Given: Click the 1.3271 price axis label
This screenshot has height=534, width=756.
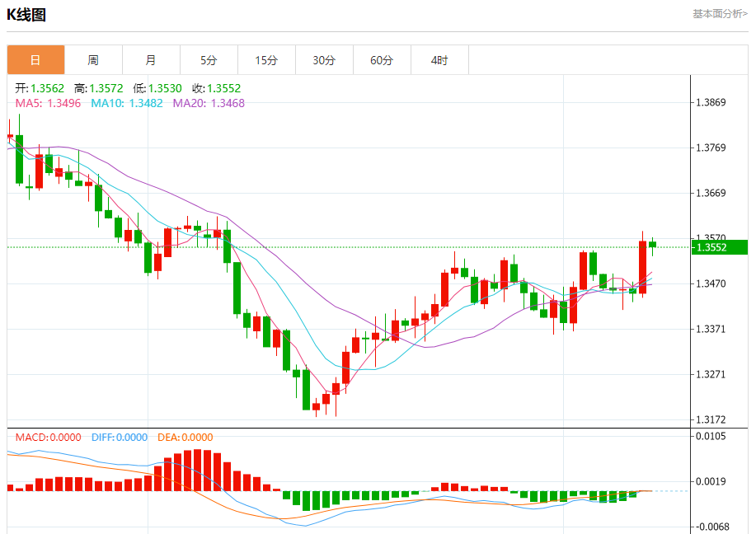Looking at the screenshot, I should click(x=711, y=374).
